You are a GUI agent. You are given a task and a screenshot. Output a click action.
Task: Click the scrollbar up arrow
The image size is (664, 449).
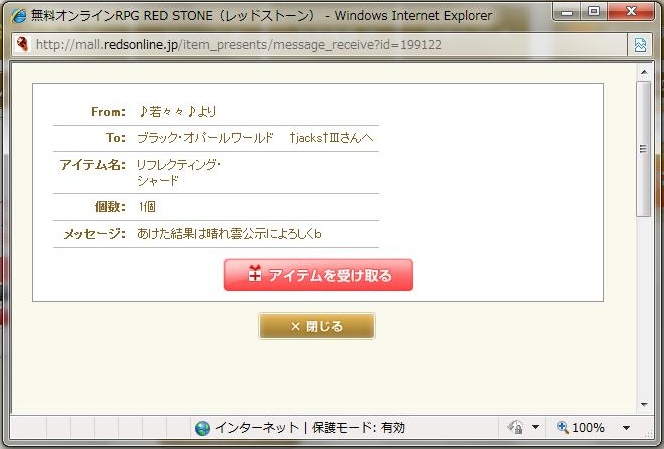click(643, 69)
